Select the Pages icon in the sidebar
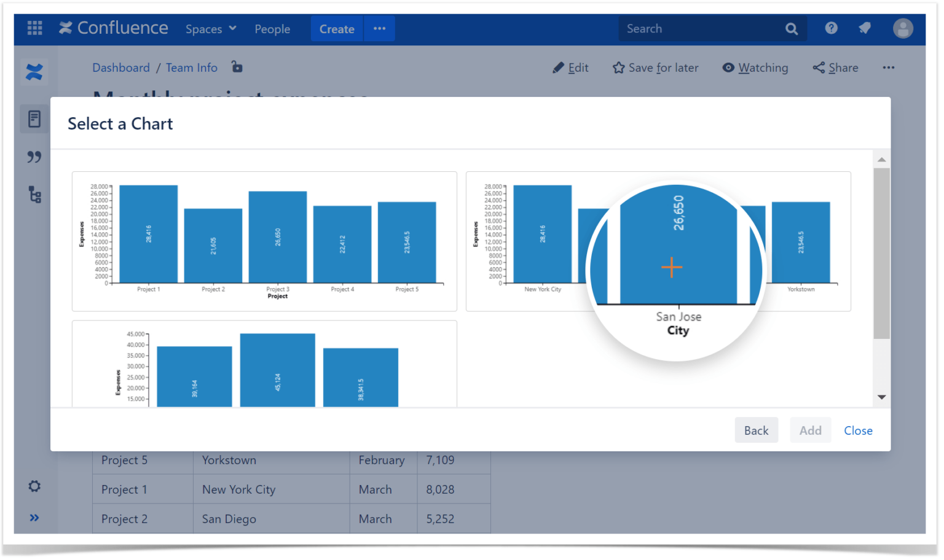This screenshot has width=944, height=560. click(x=34, y=119)
